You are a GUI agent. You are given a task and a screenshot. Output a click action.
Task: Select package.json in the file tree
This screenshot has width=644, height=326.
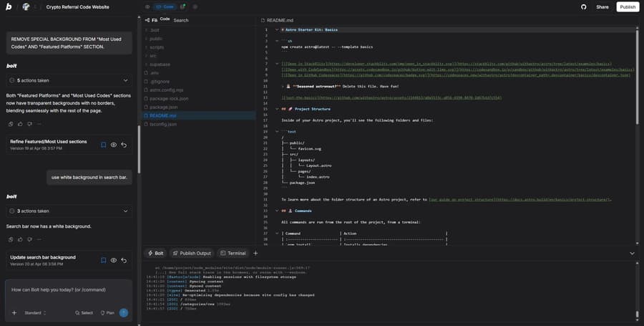(x=163, y=107)
